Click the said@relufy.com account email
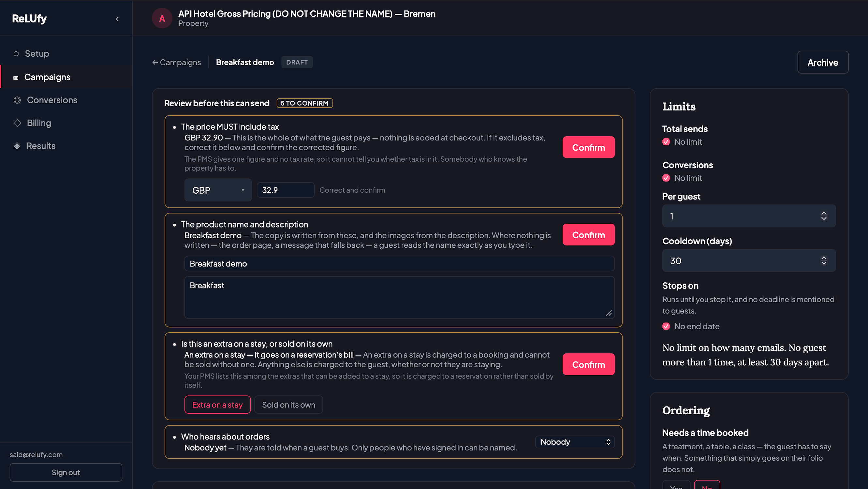Image resolution: width=868 pixels, height=489 pixels. point(36,455)
